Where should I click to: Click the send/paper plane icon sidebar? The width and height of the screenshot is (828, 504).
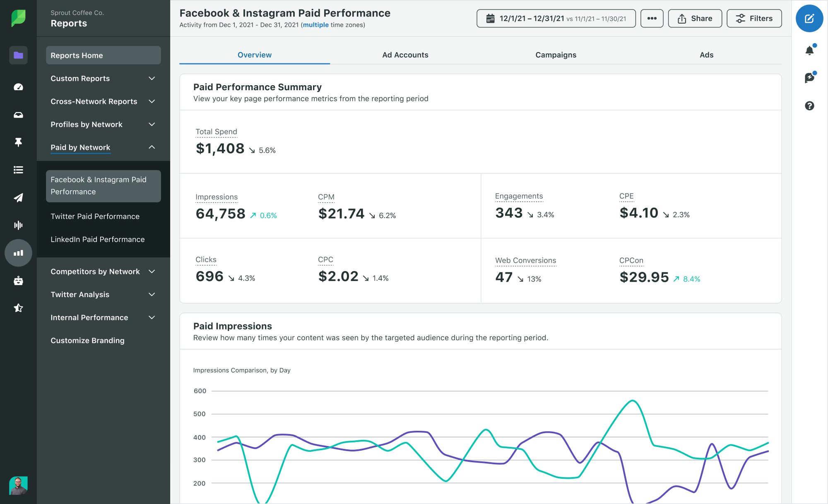click(18, 197)
